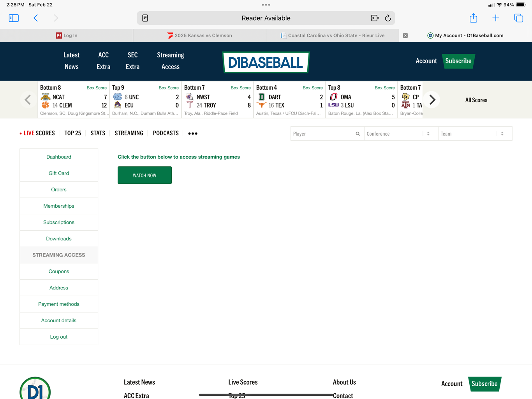Viewport: 532px width, 399px height.
Task: Open Podcasts navigation item
Action: click(166, 133)
